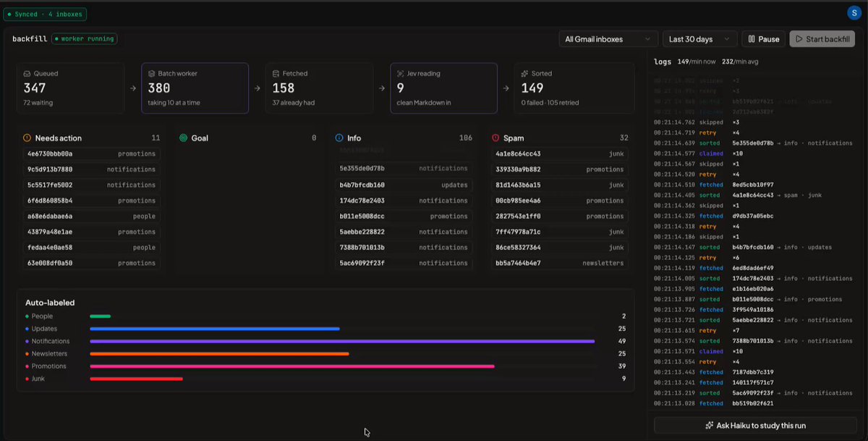Click the Newsletters label in Auto-labeled

49,353
